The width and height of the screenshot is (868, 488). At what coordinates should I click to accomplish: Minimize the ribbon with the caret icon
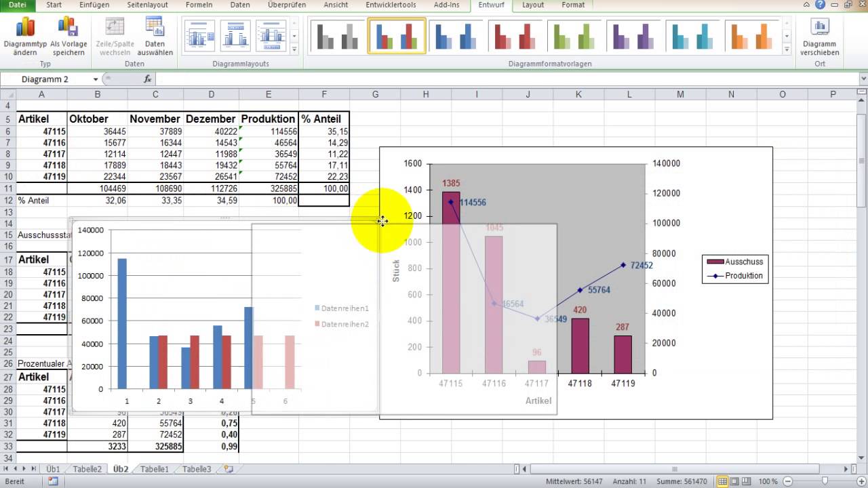[x=808, y=5]
